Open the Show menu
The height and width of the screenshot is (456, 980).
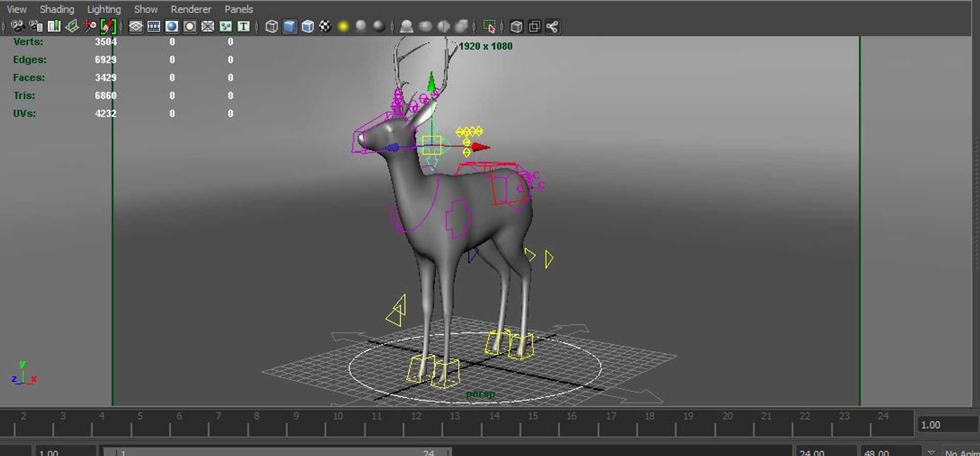(x=146, y=9)
